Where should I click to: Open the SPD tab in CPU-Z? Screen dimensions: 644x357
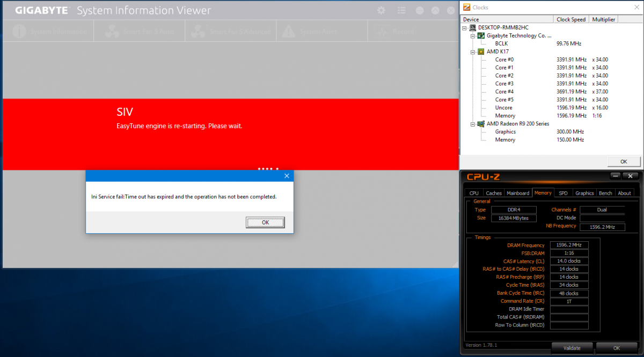pyautogui.click(x=563, y=193)
